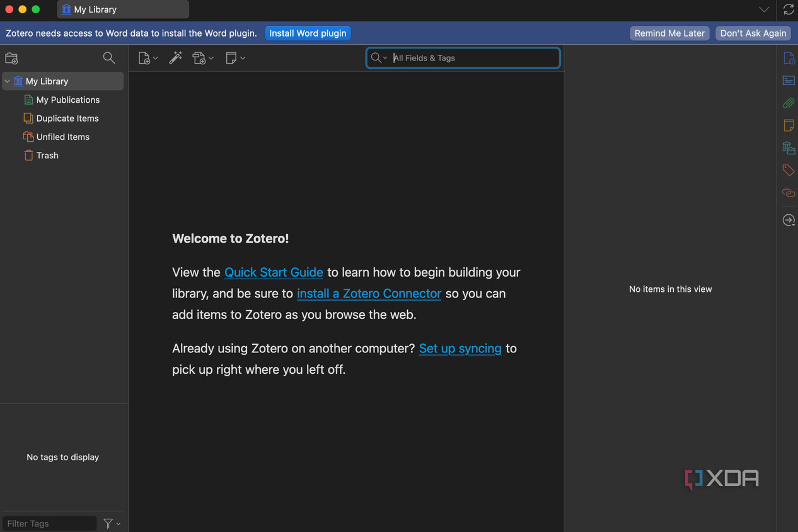Click the 'No items in this view' text
The height and width of the screenshot is (532, 798).
pos(671,289)
